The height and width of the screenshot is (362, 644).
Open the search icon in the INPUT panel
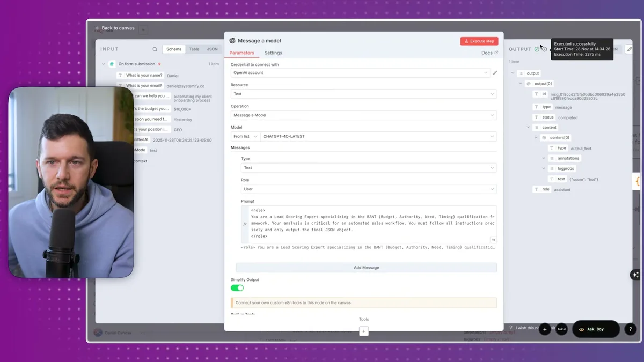pyautogui.click(x=155, y=49)
